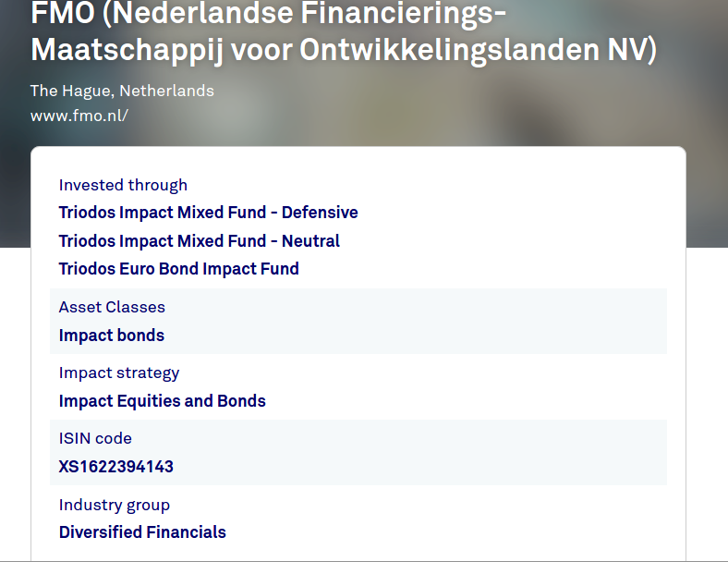This screenshot has height=562, width=728.
Task: Select the Diversified Financials industry group
Action: tap(142, 532)
